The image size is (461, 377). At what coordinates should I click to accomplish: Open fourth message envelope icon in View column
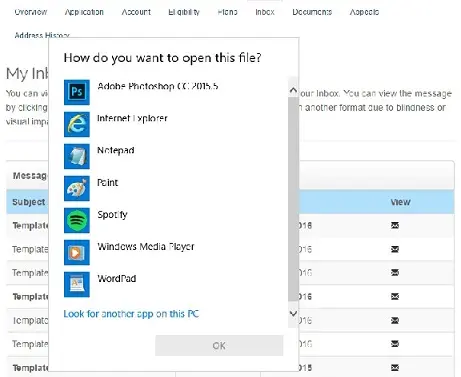click(395, 296)
